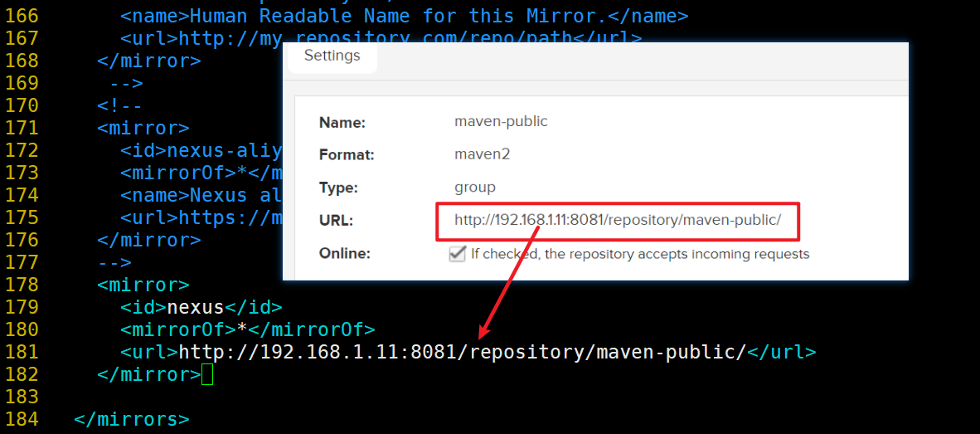This screenshot has width=980, height=434.
Task: Click the format value maven2
Action: 482,154
